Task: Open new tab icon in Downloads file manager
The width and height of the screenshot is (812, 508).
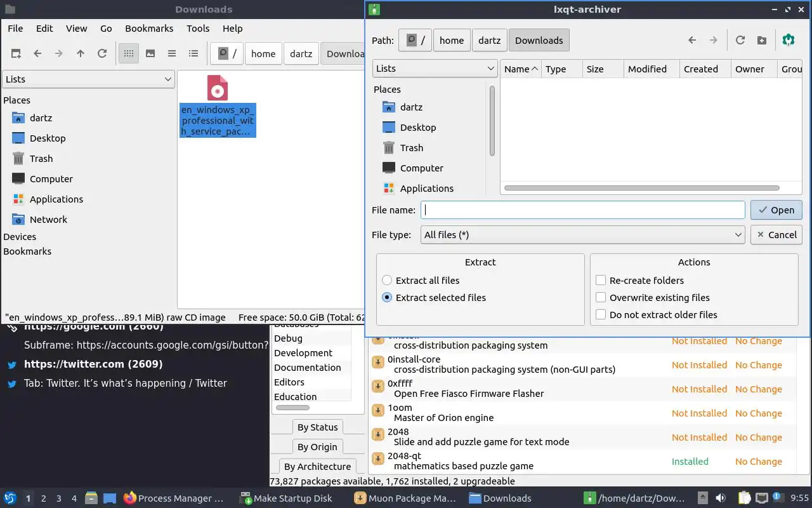Action: [16, 53]
